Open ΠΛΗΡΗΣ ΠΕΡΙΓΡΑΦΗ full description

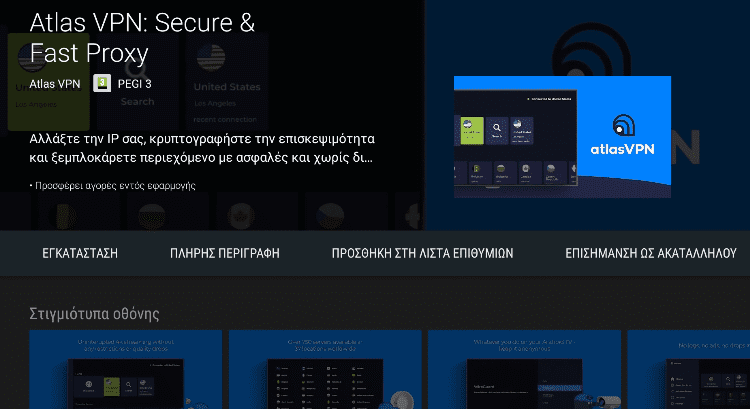click(x=225, y=253)
